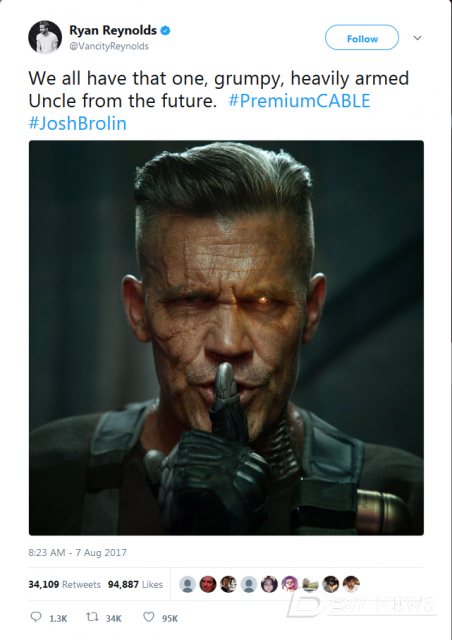Click the red-faced liker avatar
Image resolution: width=452 pixels, height=640 pixels.
[208, 584]
